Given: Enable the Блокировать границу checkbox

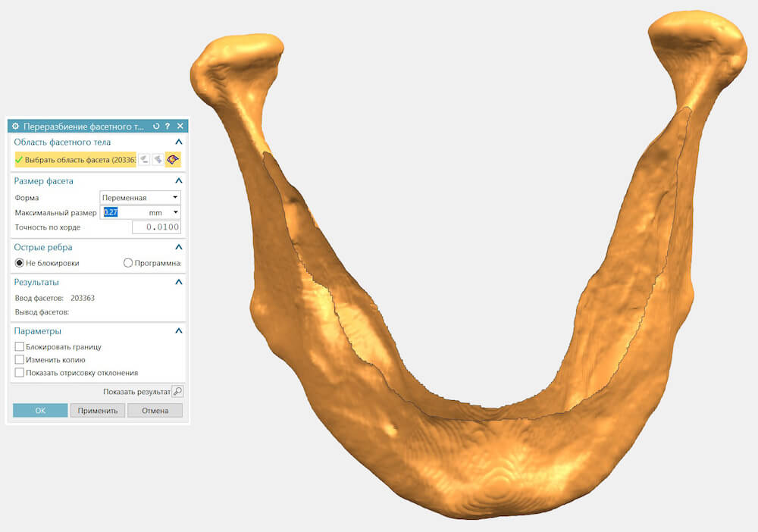Looking at the screenshot, I should [x=20, y=346].
